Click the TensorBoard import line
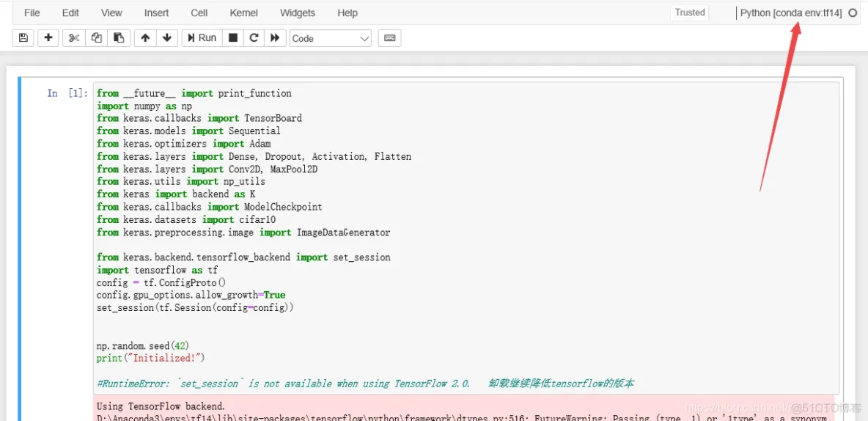Screen dimensions: 868x421 (x=199, y=118)
